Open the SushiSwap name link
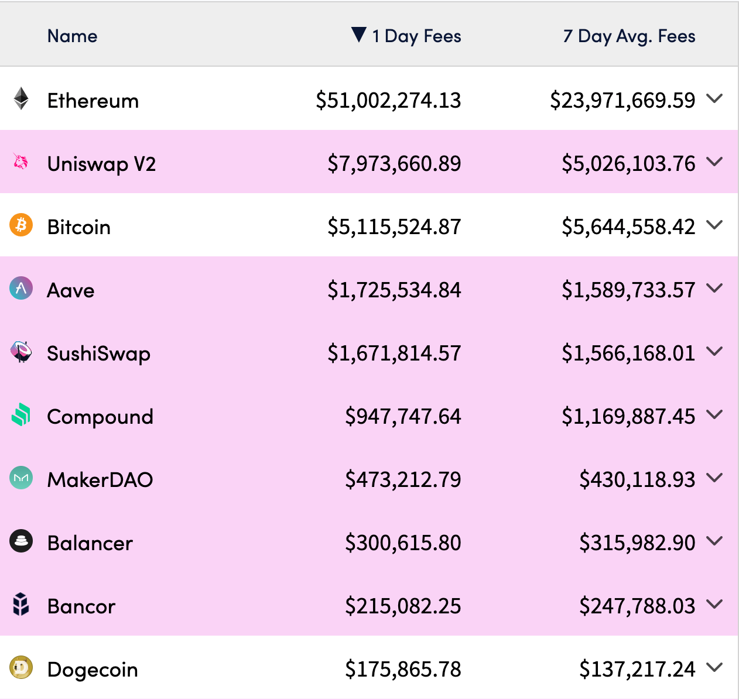 click(x=99, y=354)
